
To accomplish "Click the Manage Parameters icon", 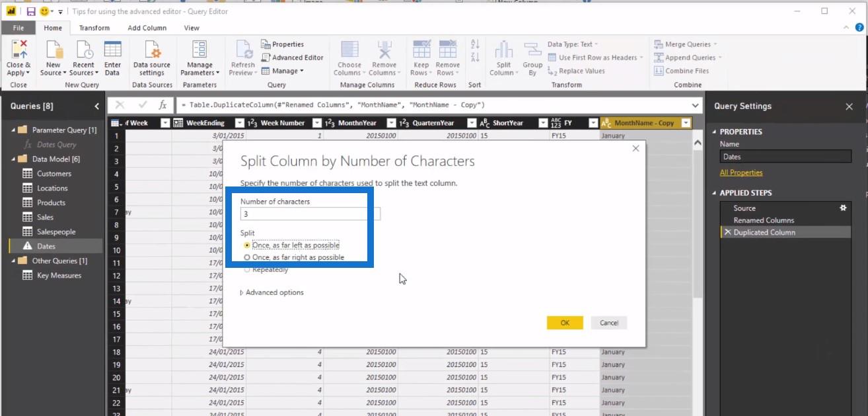I will coord(199,50).
